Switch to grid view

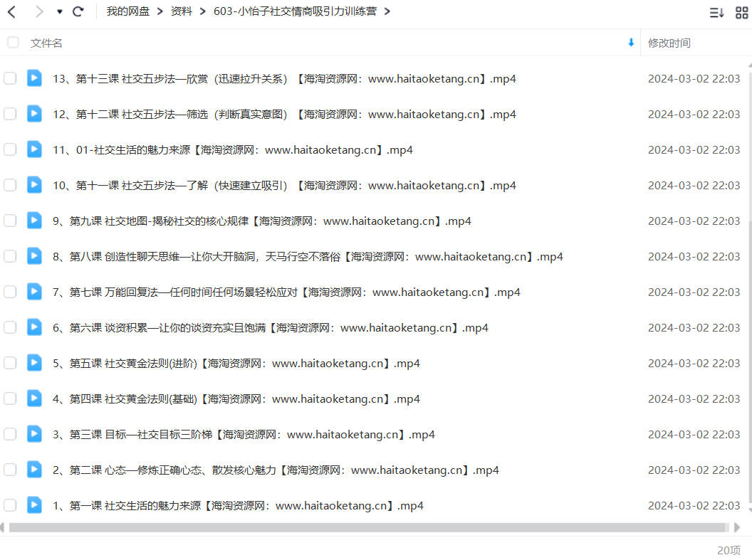[742, 13]
